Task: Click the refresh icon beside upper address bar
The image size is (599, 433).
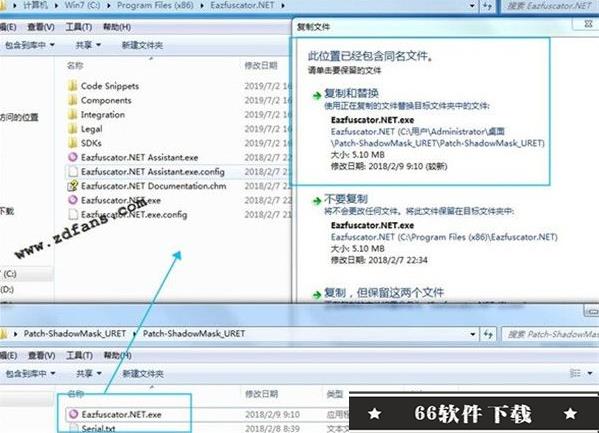Action: [487, 6]
